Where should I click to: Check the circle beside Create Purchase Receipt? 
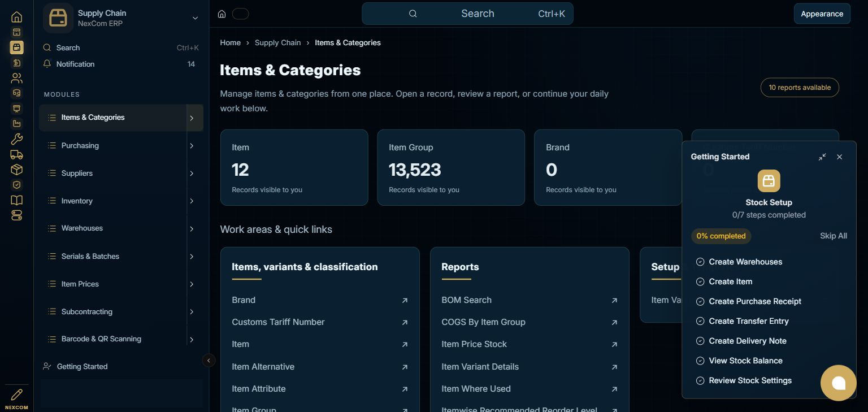700,301
